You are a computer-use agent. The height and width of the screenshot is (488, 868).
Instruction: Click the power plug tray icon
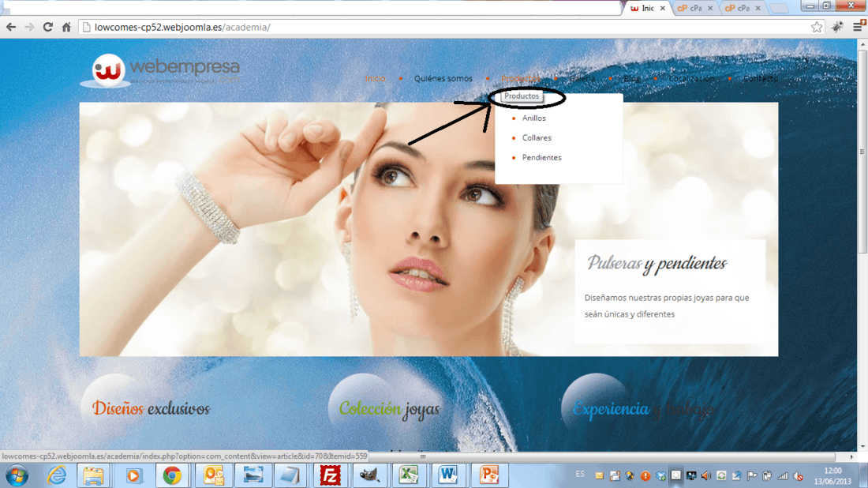[x=767, y=476]
